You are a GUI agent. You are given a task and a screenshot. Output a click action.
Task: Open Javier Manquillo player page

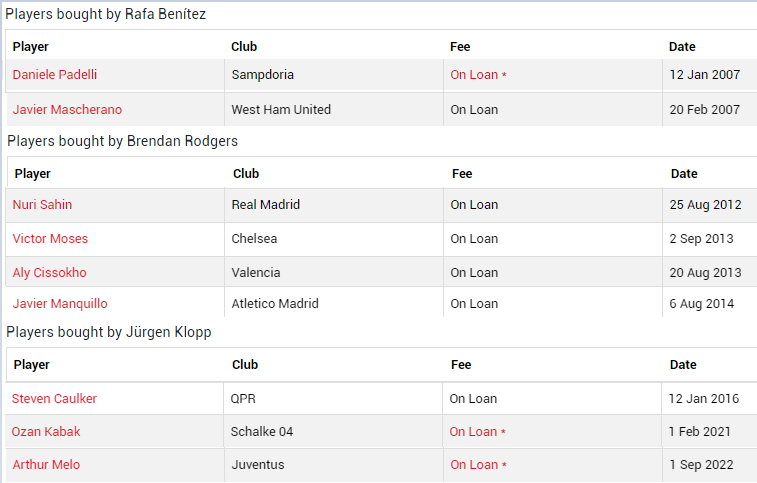tap(60, 303)
